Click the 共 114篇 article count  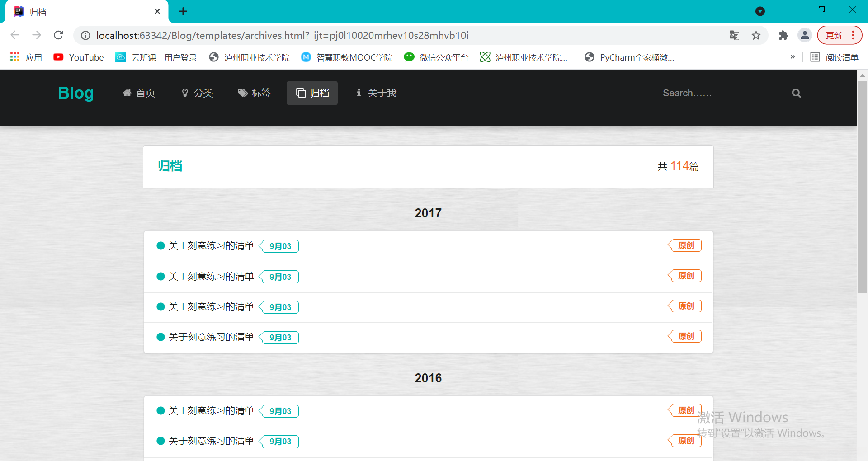[678, 166]
